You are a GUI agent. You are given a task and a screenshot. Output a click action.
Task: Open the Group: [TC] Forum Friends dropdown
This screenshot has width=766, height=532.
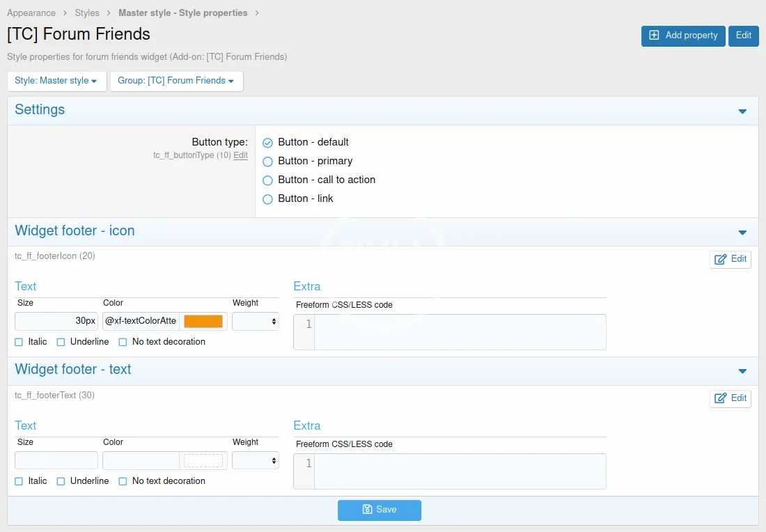[x=176, y=81]
